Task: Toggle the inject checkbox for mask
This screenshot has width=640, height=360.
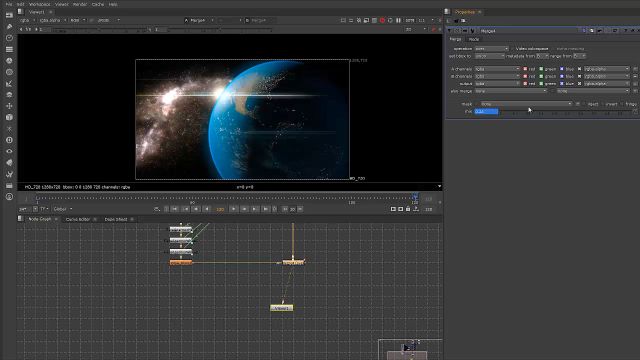Action: tap(585, 104)
